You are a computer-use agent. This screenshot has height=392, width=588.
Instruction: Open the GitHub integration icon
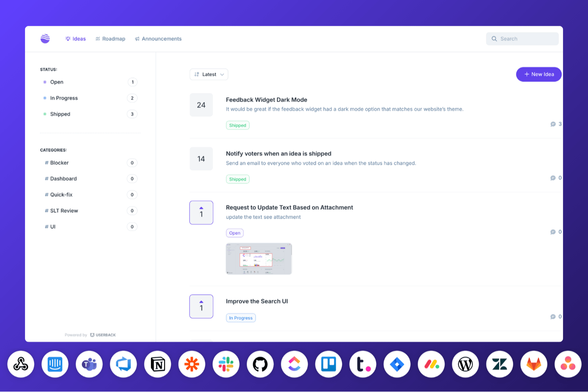tap(260, 364)
